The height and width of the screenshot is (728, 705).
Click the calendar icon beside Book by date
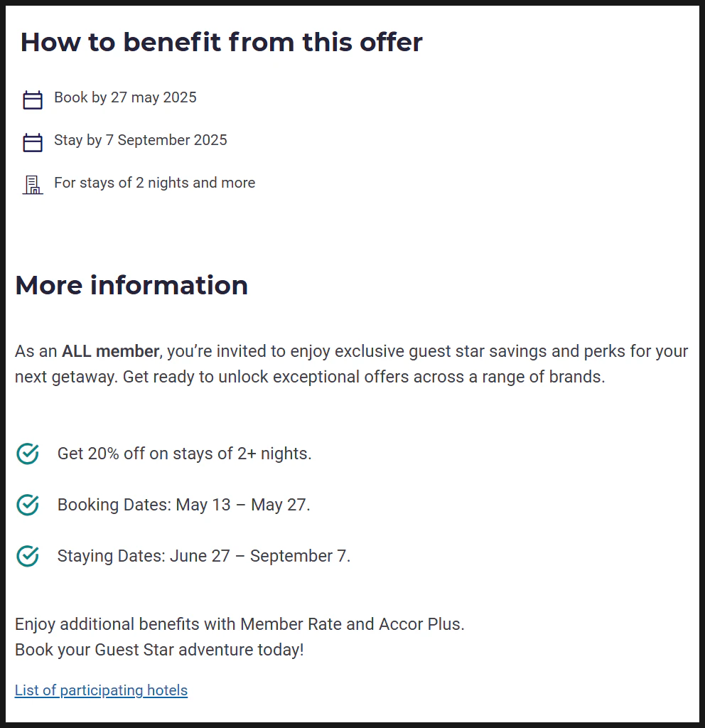click(33, 100)
